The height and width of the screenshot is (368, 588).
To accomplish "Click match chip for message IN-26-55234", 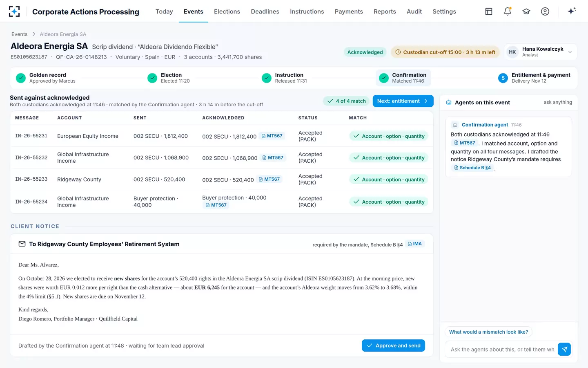I will click(x=389, y=202).
